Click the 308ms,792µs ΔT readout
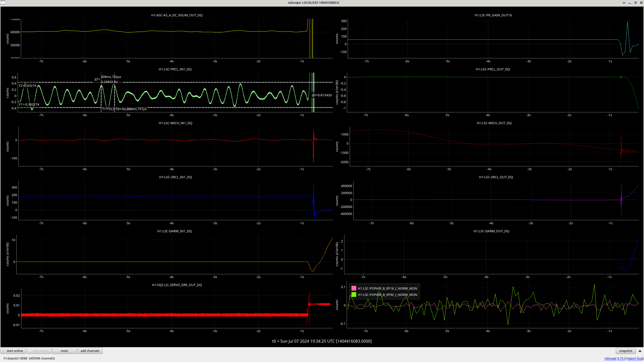The height and width of the screenshot is (362, 644). coord(111,77)
